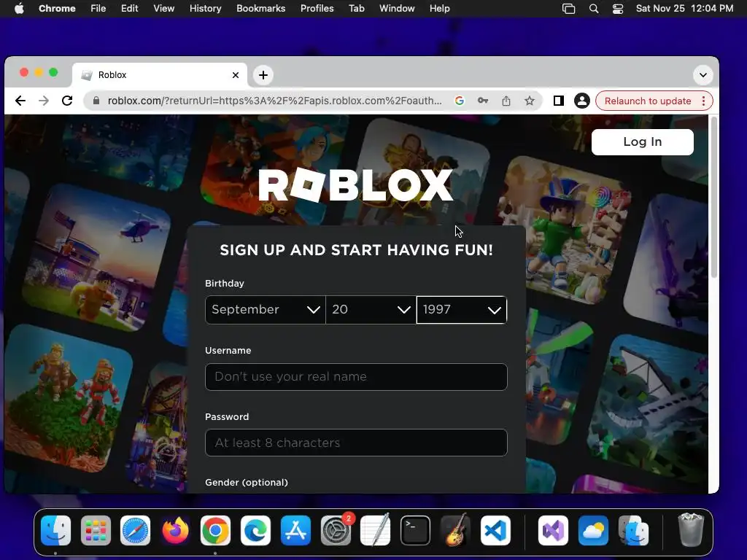The image size is (747, 560).
Task: Open the File menu
Action: click(98, 8)
